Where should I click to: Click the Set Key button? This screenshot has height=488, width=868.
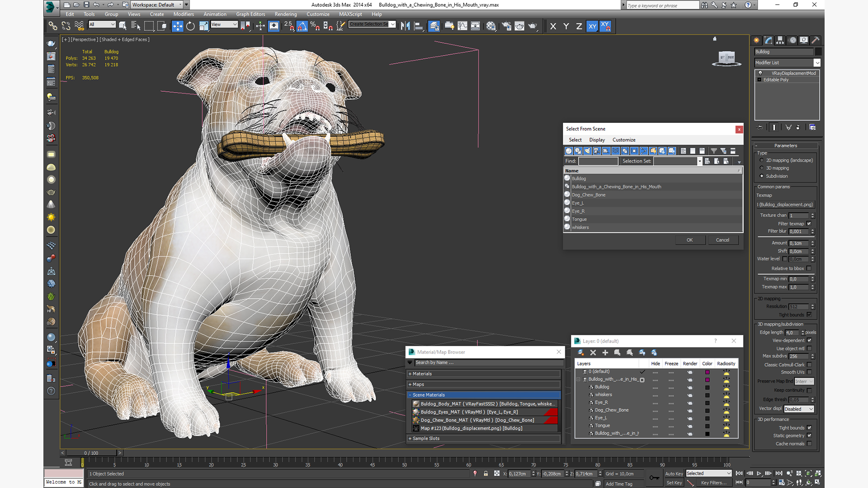pyautogui.click(x=674, y=483)
